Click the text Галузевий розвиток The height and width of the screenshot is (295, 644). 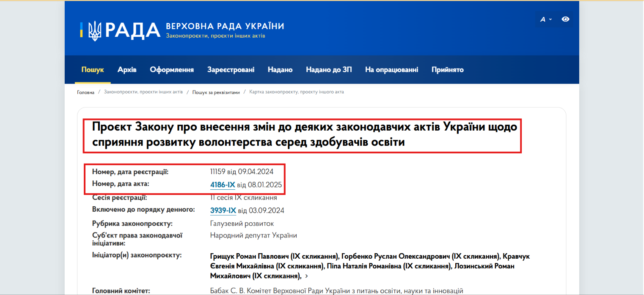[242, 223]
